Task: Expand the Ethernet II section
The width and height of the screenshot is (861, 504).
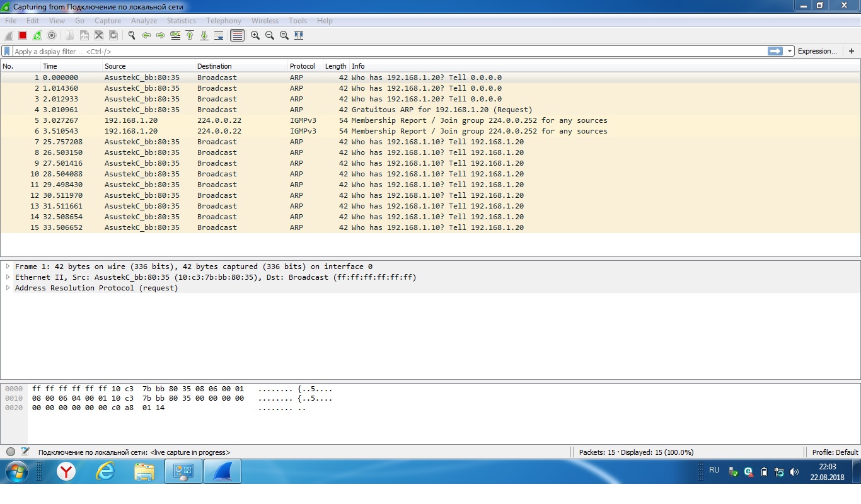Action: coord(8,277)
